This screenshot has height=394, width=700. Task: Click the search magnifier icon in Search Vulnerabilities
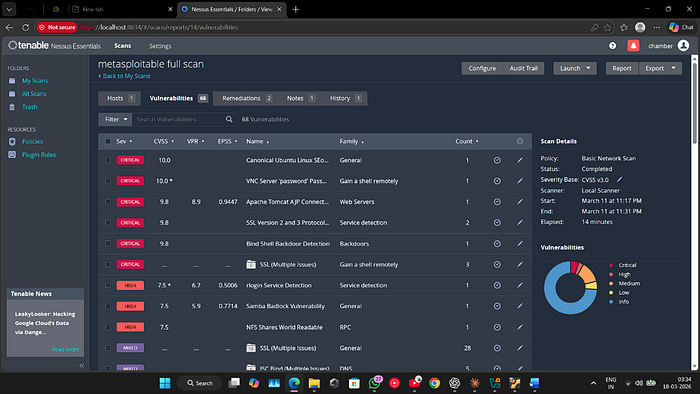click(229, 119)
